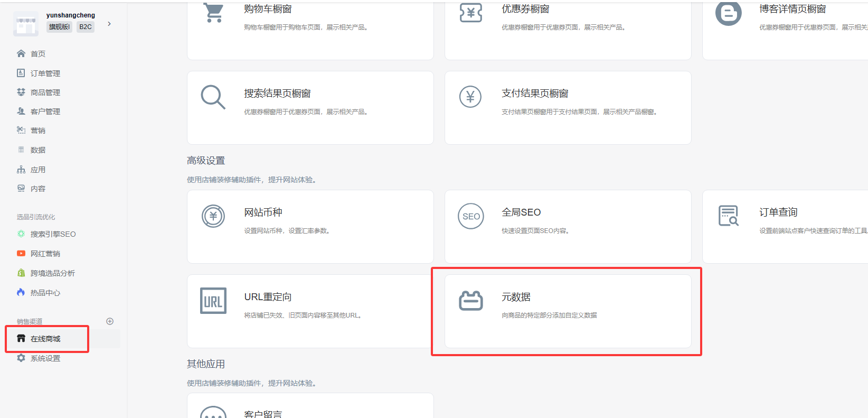Open the 元数据 card title

(x=516, y=297)
